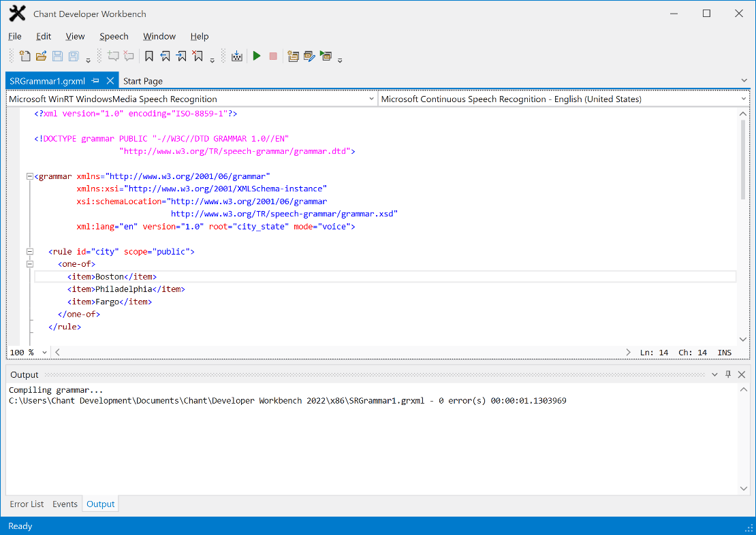This screenshot has height=535, width=756.
Task: Click the editor vertical scrollbar thumb
Action: point(743,159)
